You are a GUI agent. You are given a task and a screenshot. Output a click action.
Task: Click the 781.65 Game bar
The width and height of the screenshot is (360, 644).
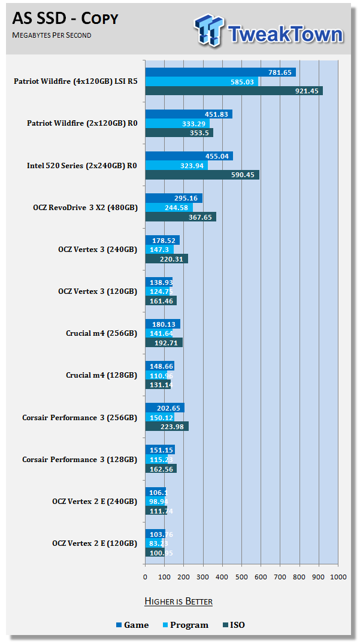click(220, 72)
